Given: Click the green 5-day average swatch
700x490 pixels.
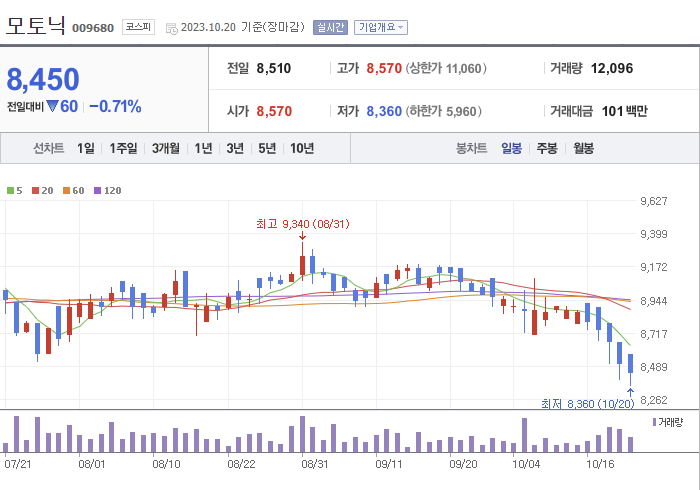Looking at the screenshot, I should 10,191.
